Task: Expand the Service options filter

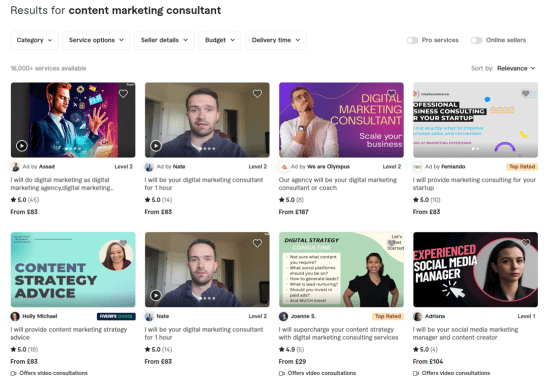Action: [96, 40]
